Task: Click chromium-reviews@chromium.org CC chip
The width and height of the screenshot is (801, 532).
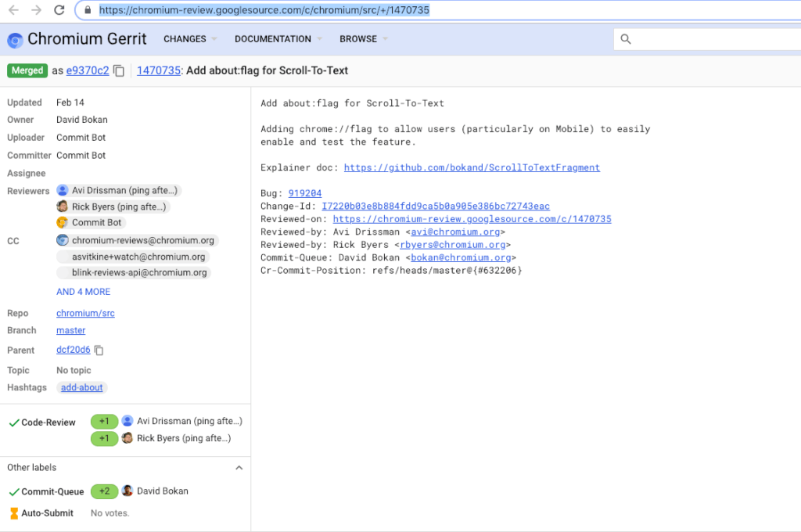Action: click(x=138, y=240)
